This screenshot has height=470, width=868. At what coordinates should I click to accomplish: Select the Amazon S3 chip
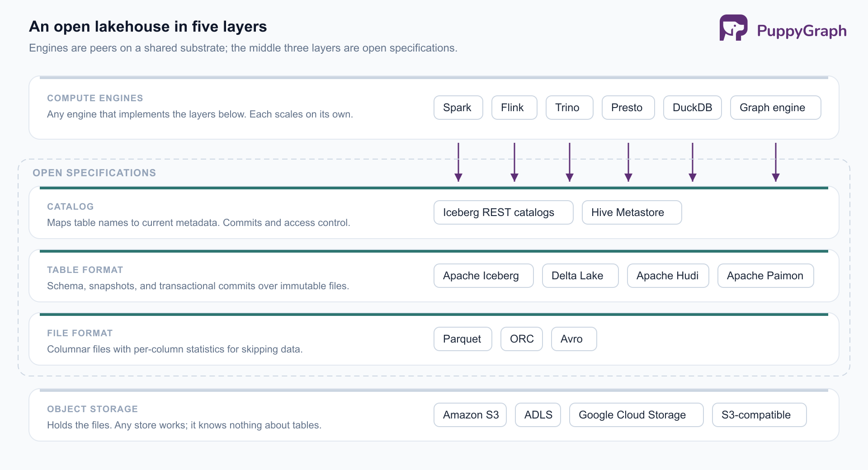[x=470, y=415]
